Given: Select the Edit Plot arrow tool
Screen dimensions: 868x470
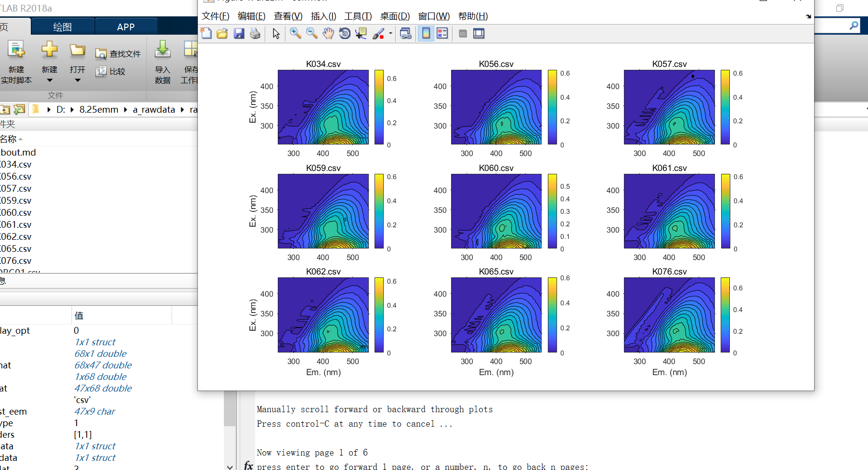Looking at the screenshot, I should coord(276,33).
